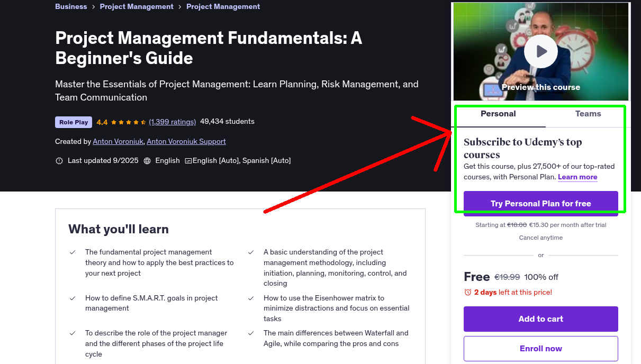Screen dimensions: 641x364
Task: Click checkmark beside S.M.A.R.T. goals item
Action: (73, 298)
